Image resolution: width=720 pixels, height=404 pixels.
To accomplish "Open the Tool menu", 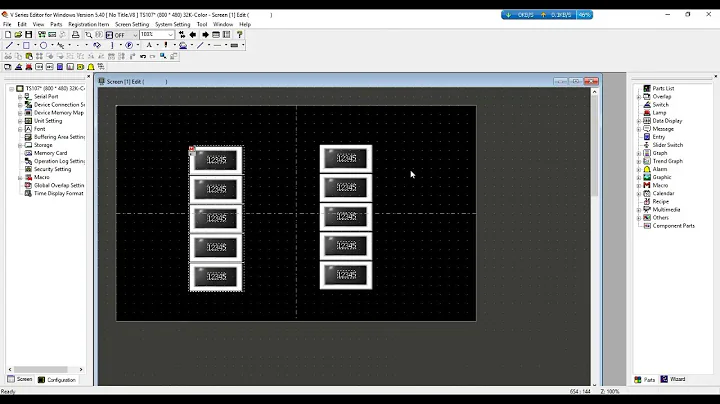I will (202, 24).
